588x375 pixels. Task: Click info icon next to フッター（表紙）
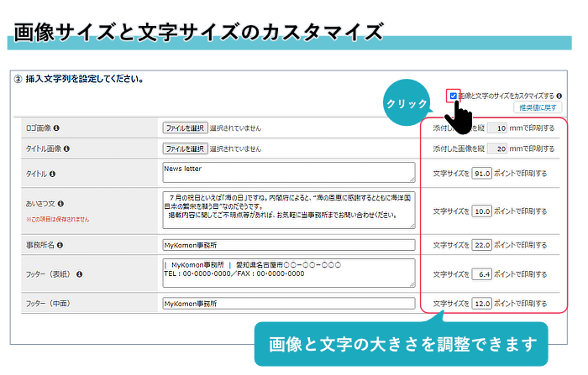(x=78, y=273)
